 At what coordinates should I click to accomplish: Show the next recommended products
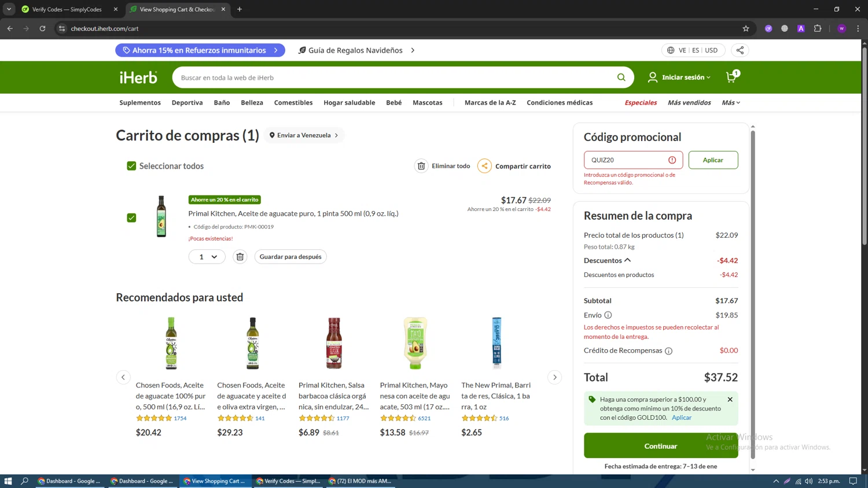554,378
